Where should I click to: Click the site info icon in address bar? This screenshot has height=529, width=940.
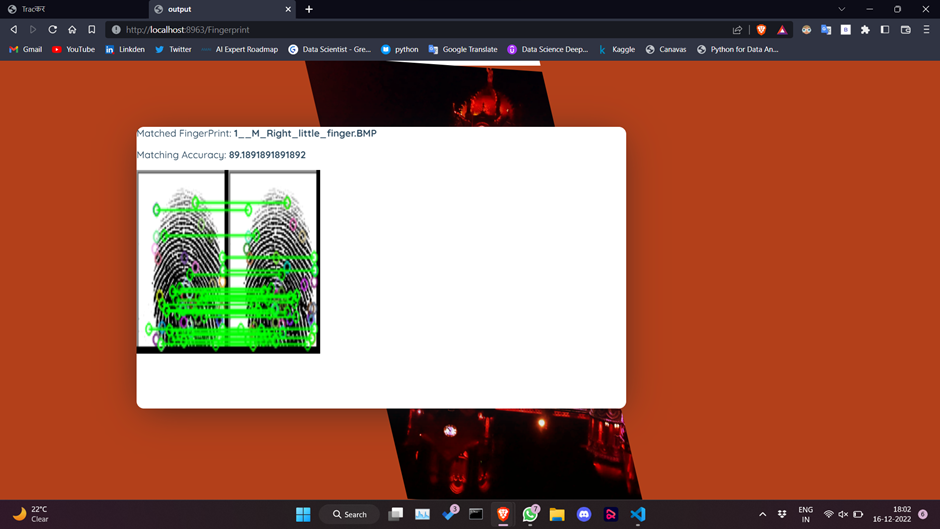116,29
